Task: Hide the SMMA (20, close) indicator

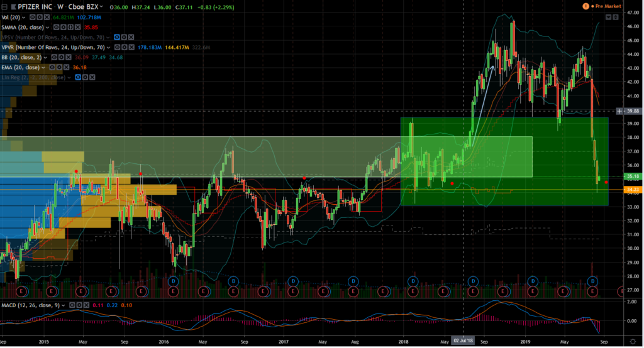Action: 56,27
